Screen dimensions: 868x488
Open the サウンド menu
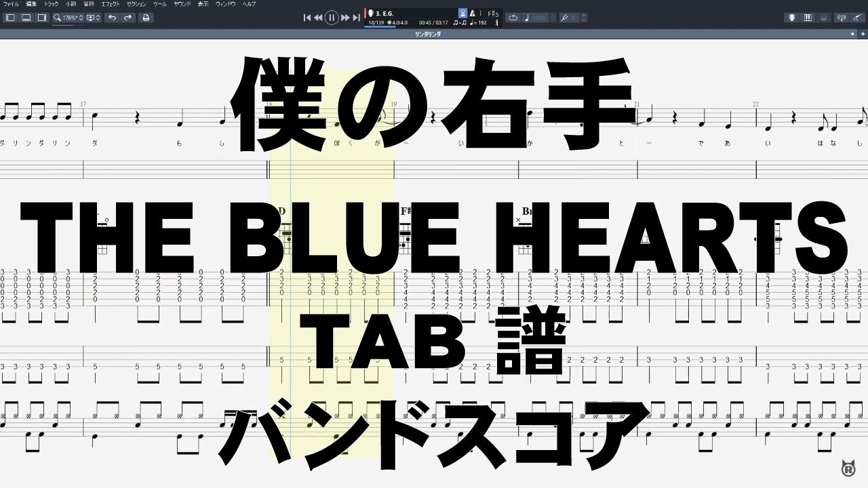click(182, 4)
